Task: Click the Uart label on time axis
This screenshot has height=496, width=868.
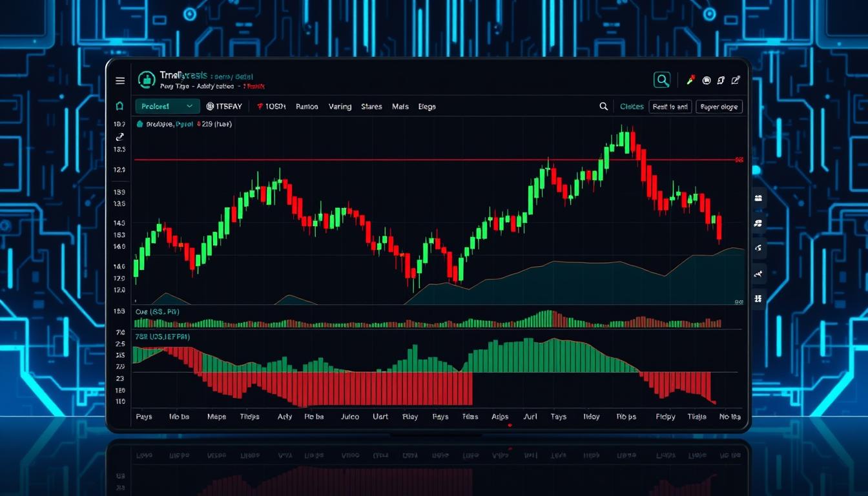Action: [380, 417]
